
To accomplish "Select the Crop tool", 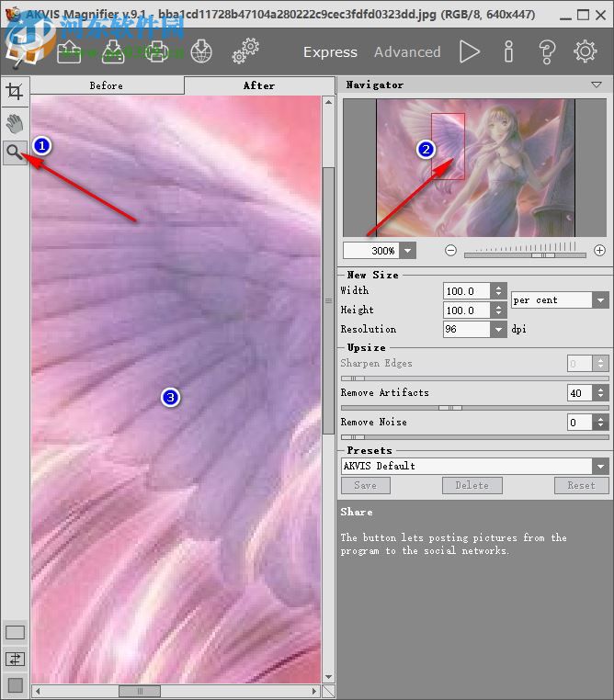I will [15, 92].
